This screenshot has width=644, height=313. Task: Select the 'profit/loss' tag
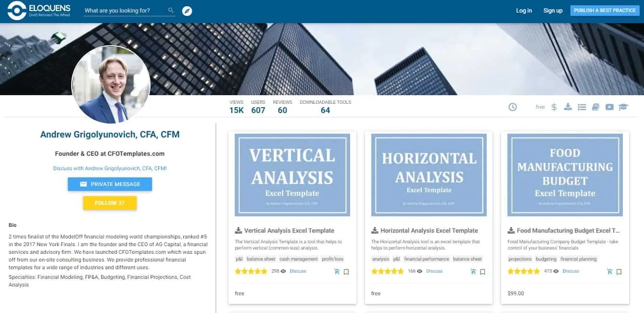coord(333,259)
